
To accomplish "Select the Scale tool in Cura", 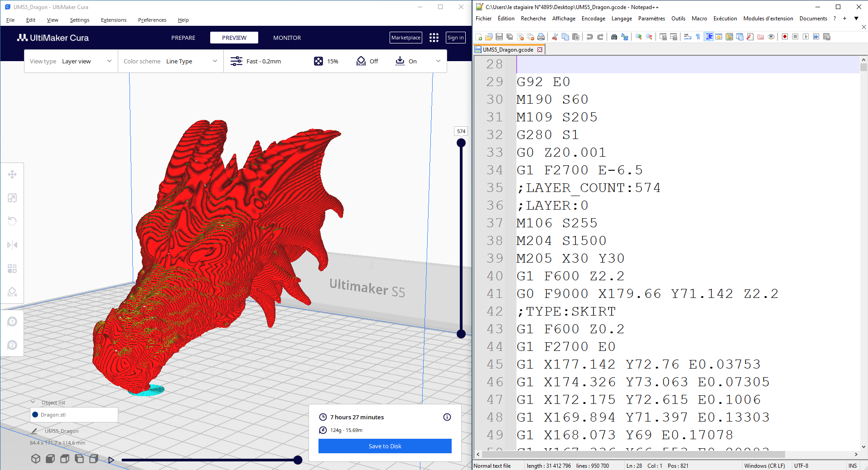I will click(x=12, y=198).
